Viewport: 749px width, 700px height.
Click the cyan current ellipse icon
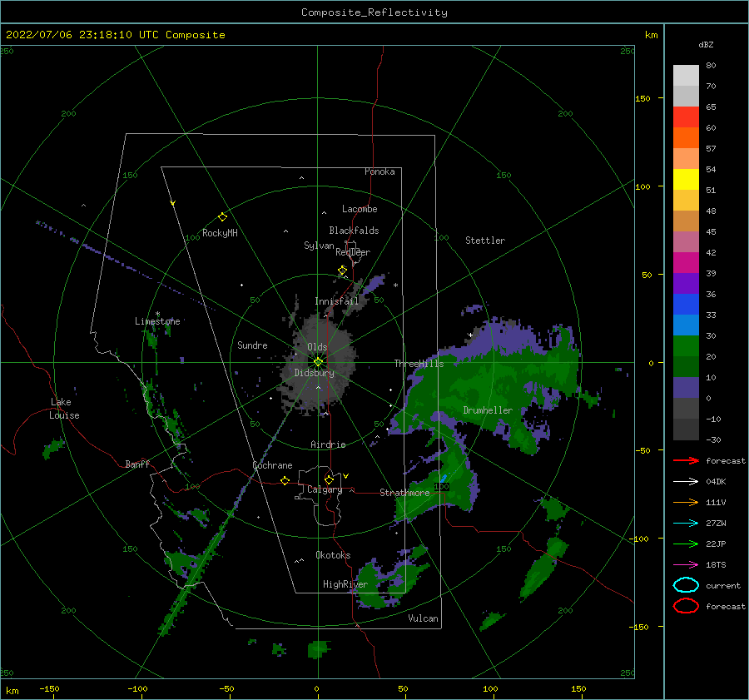click(686, 585)
